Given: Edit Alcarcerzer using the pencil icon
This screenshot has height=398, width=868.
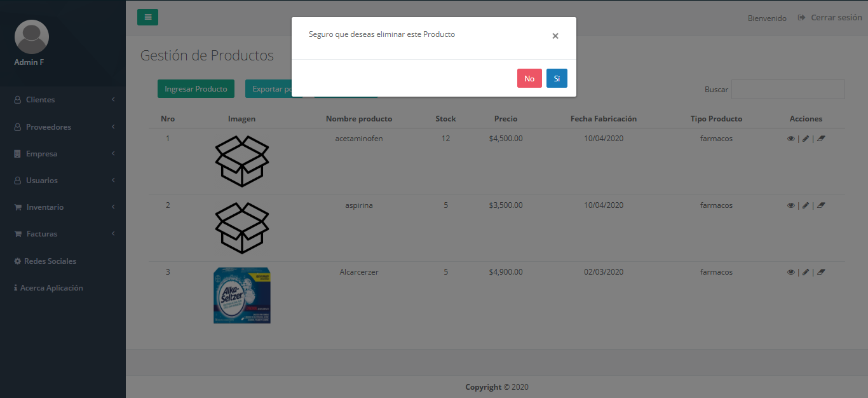Looking at the screenshot, I should pyautogui.click(x=806, y=272).
